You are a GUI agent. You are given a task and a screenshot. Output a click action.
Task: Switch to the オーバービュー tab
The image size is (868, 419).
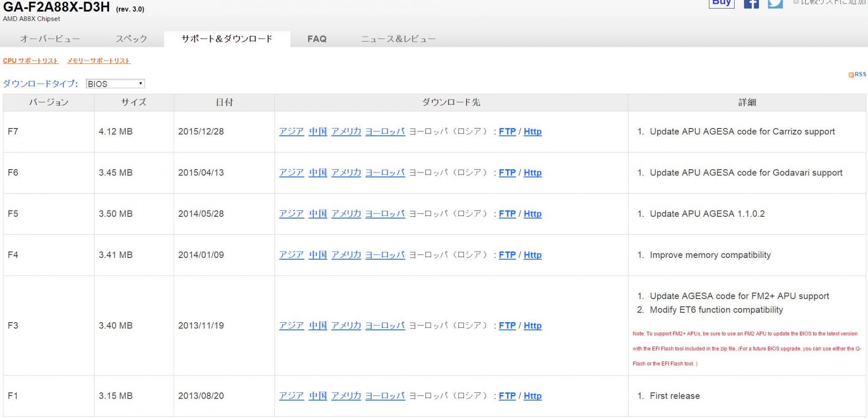pyautogui.click(x=50, y=39)
